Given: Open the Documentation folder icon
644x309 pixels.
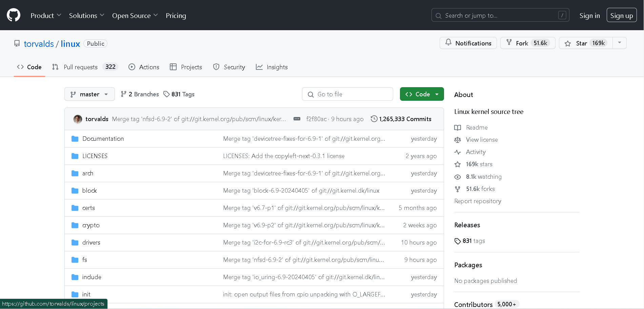Looking at the screenshot, I should tap(75, 139).
